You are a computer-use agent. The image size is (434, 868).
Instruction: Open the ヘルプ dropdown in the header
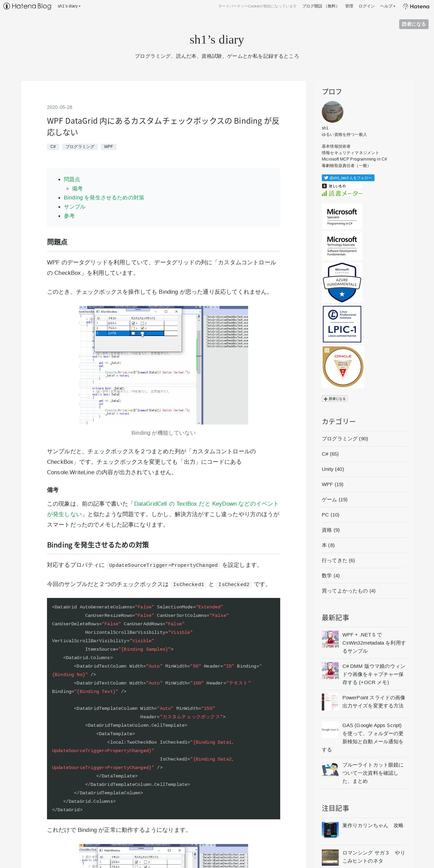coord(387,6)
